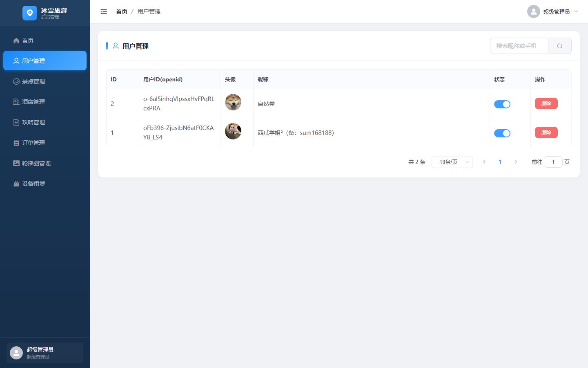Click the 共 2 条 total count text
This screenshot has width=588, height=368.
[x=417, y=162]
